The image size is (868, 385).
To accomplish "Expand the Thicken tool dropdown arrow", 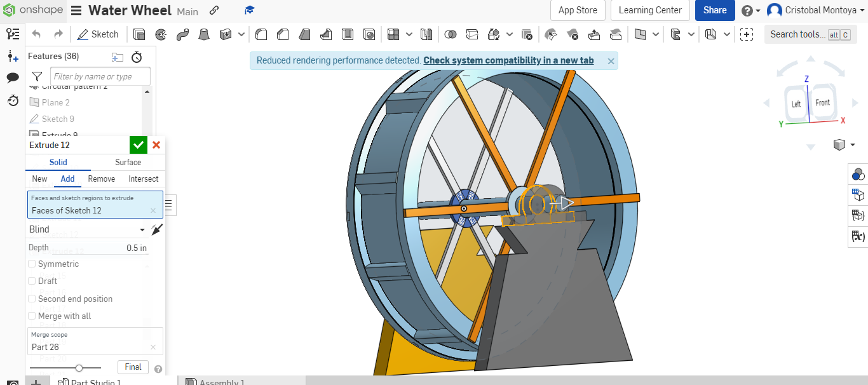I will 241,34.
